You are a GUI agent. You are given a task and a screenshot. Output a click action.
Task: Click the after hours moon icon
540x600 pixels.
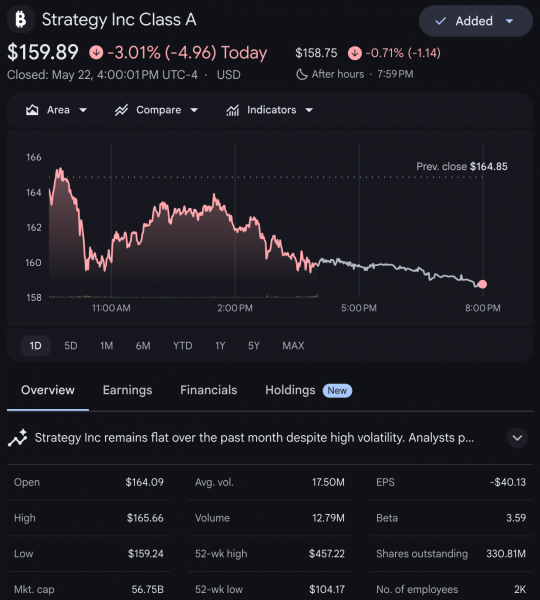[x=302, y=74]
